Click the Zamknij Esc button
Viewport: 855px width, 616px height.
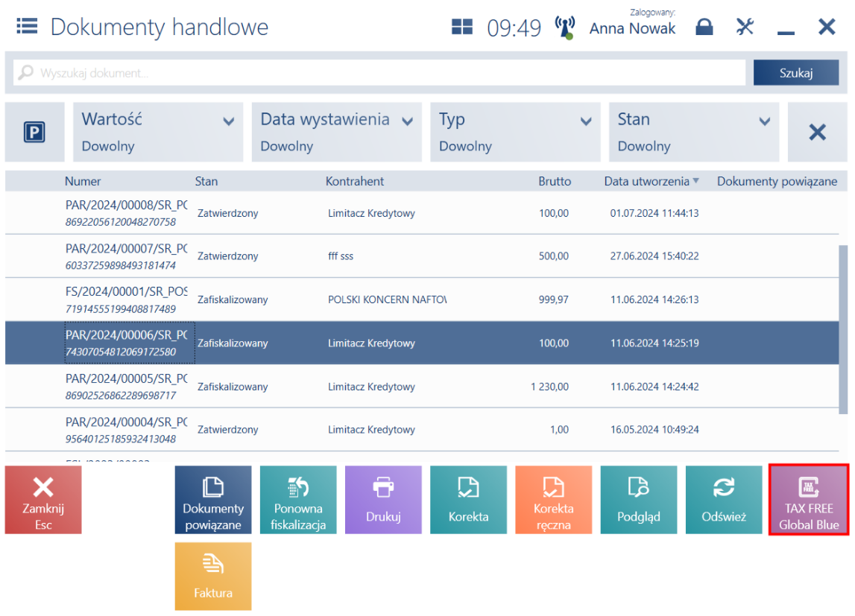tap(43, 500)
